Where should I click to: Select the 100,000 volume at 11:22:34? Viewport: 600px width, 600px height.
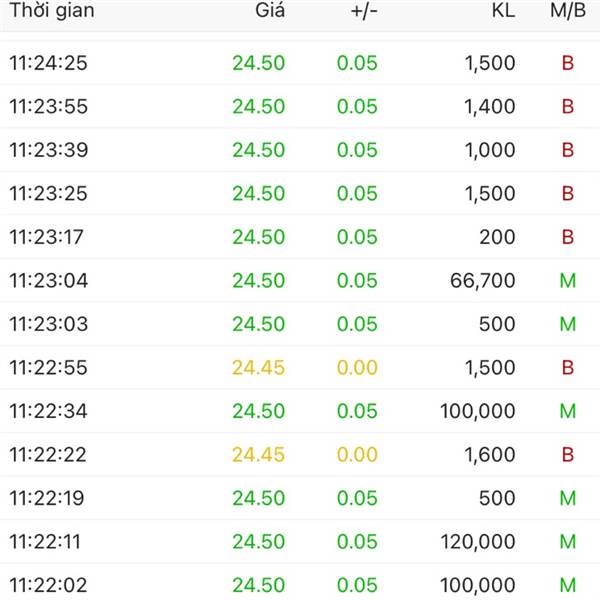tap(478, 411)
